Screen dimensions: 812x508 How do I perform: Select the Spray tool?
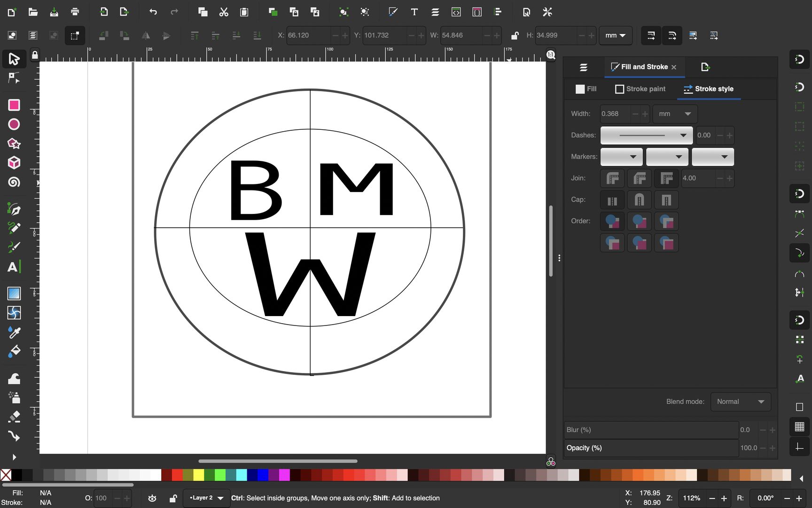[x=14, y=397]
